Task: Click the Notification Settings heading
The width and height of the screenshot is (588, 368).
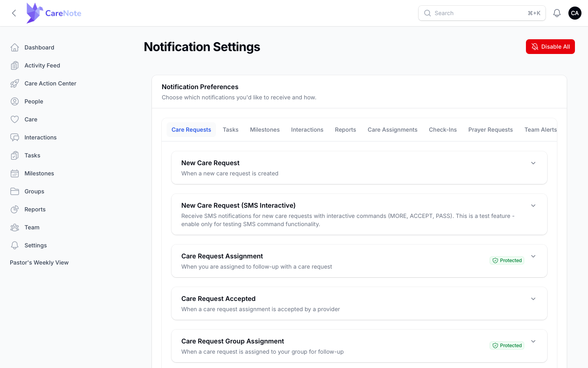Action: (x=202, y=47)
